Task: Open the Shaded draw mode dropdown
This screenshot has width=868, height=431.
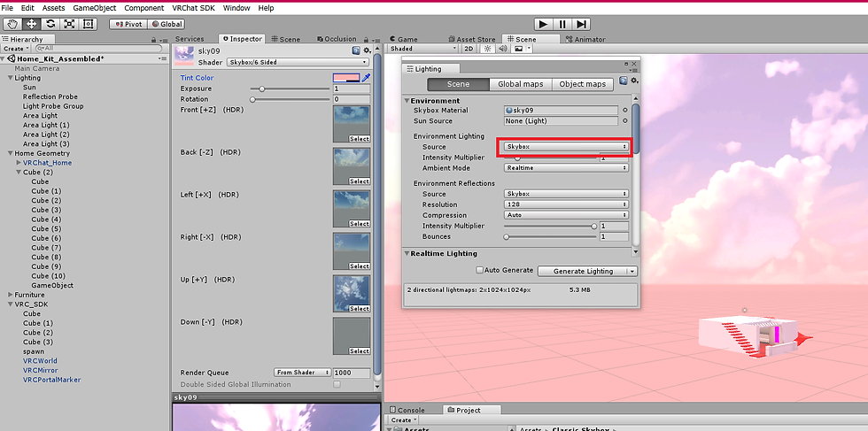Action: 423,49
